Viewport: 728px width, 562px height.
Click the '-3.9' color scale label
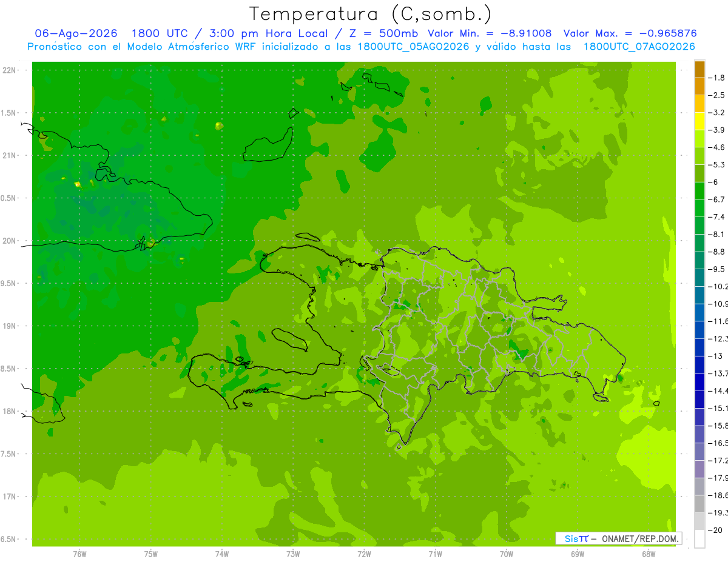(718, 130)
